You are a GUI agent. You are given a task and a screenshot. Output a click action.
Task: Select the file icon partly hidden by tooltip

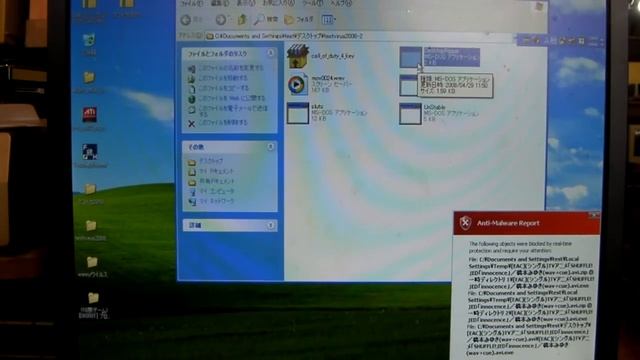408,85
